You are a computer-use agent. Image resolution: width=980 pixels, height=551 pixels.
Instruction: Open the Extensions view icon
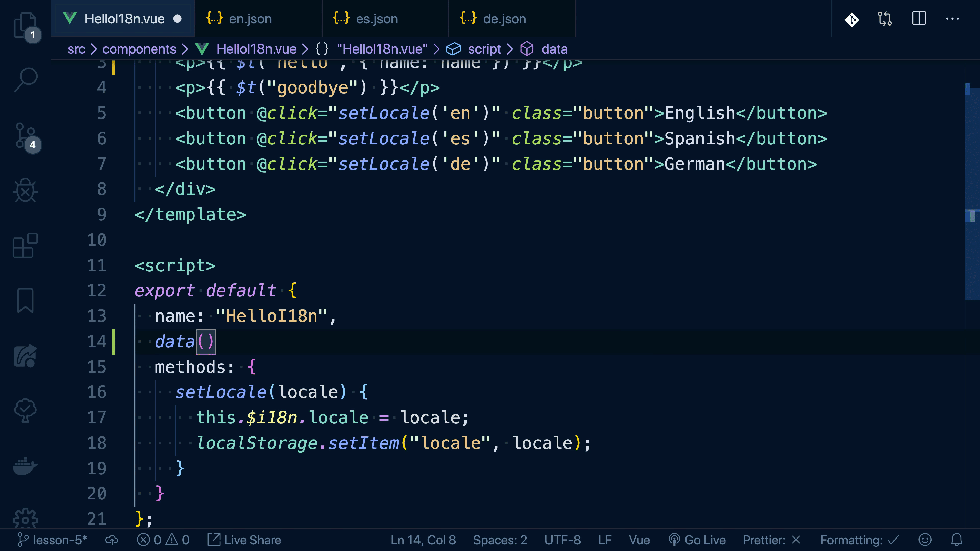(x=25, y=246)
